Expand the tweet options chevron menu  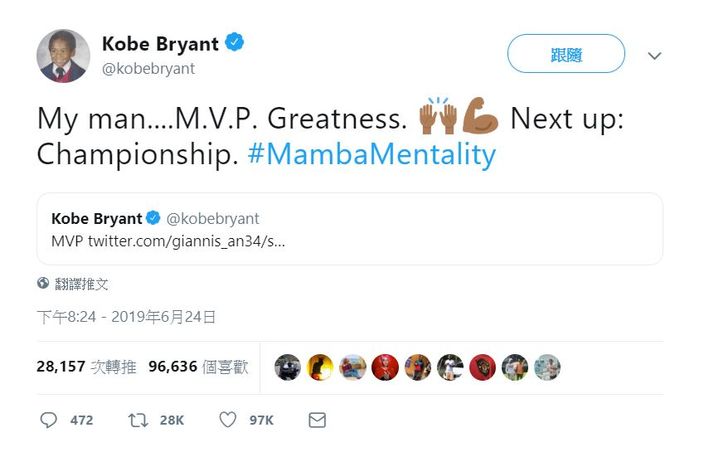(655, 56)
